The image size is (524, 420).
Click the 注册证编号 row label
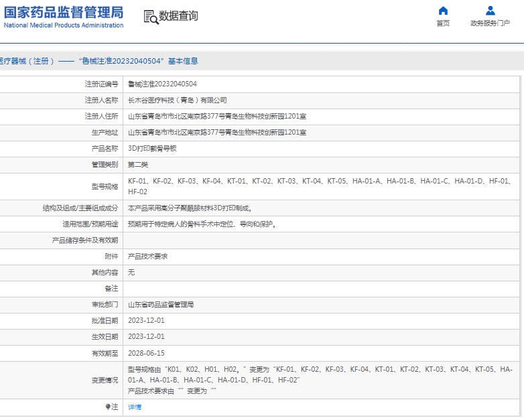click(101, 84)
